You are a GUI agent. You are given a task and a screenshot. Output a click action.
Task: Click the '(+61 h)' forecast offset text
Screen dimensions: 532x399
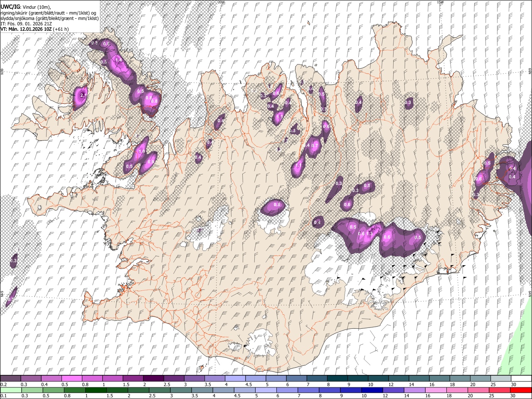[x=61, y=29]
